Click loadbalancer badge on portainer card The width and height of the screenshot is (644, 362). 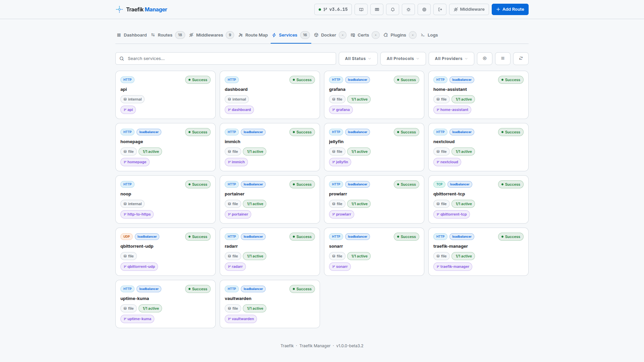pyautogui.click(x=253, y=184)
